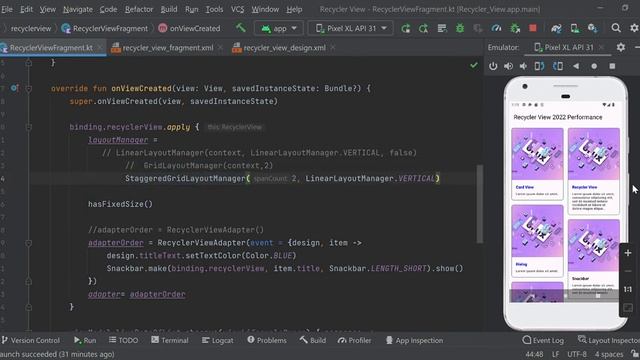
Task: Open the Layout Inspector
Action: (609, 340)
